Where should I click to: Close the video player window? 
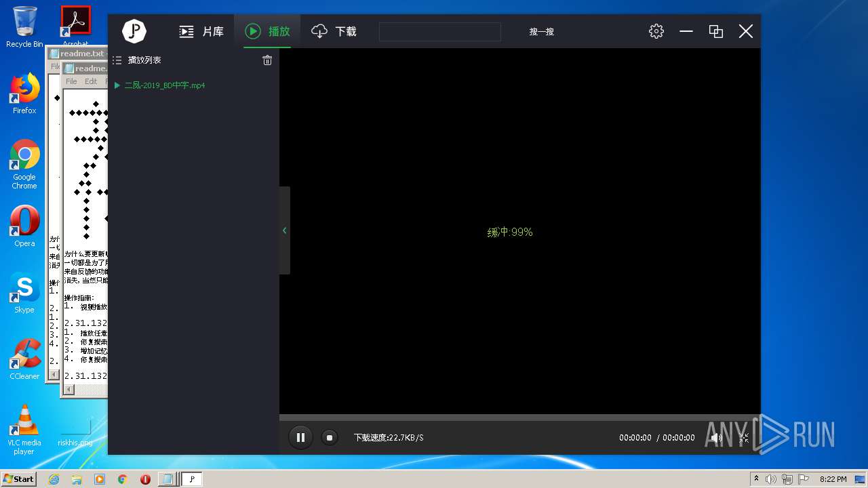[746, 31]
